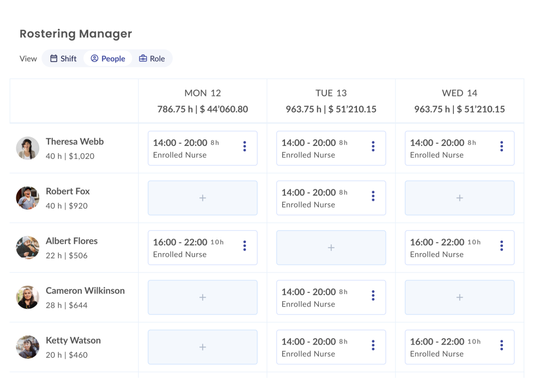Add a Monday shift for Ketty Watson
The image size is (534, 392).
203,347
